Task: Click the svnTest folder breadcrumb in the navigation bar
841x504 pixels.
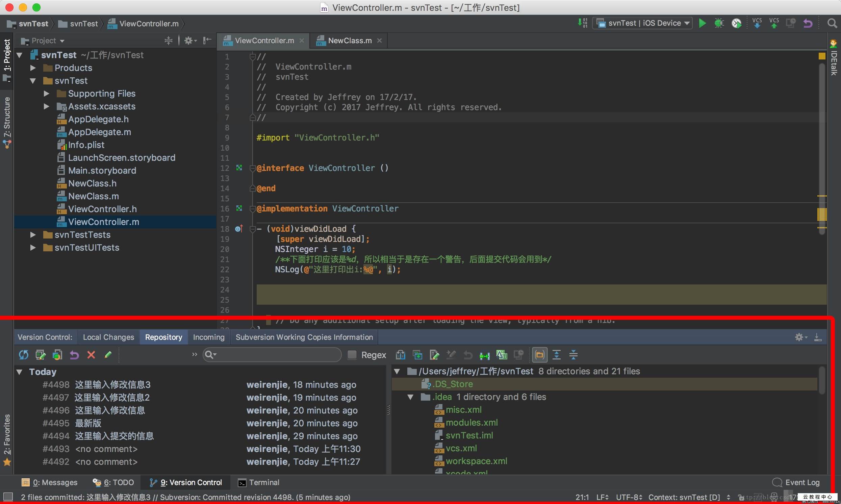Action: pos(78,24)
